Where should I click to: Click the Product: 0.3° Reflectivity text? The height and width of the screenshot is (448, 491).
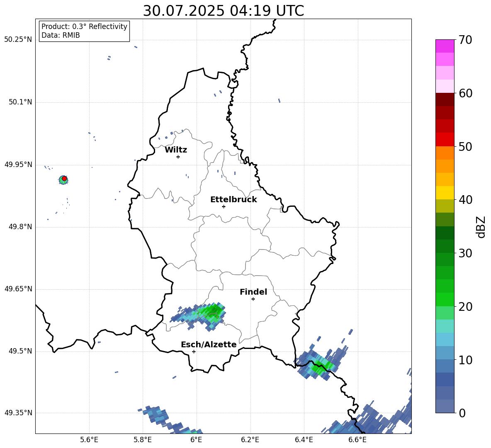[x=84, y=27]
